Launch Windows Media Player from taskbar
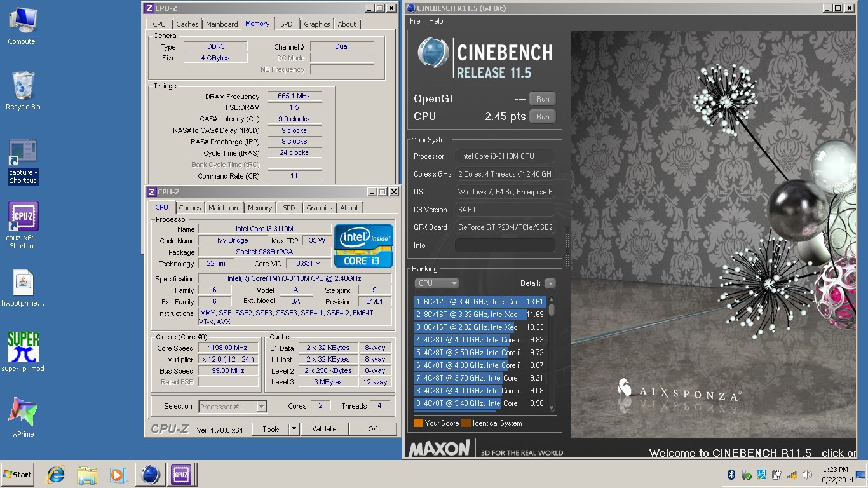This screenshot has height=488, width=868. click(x=118, y=475)
